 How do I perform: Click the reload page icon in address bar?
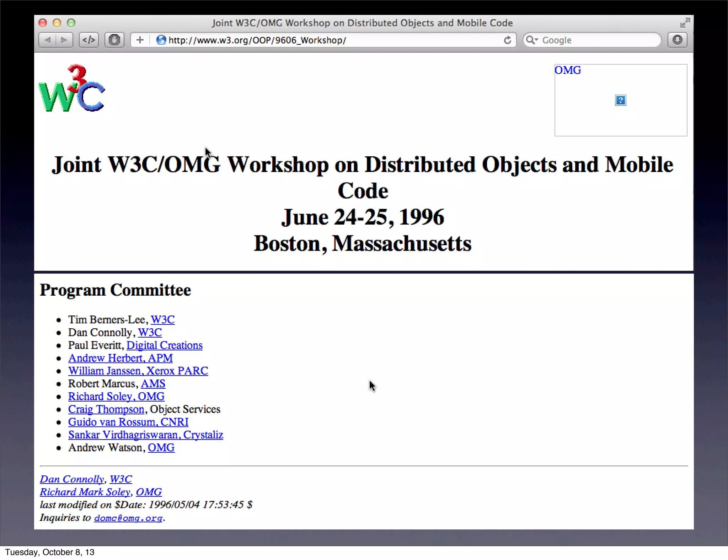tap(507, 40)
